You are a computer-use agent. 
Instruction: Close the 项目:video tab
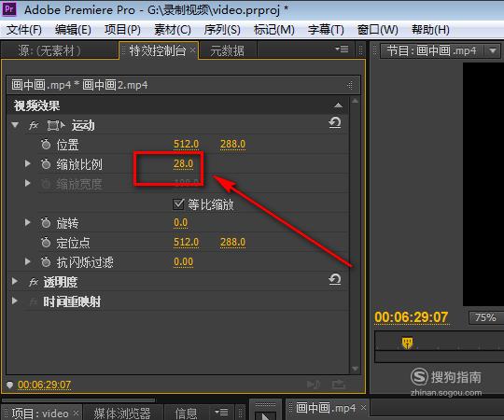tap(76, 413)
